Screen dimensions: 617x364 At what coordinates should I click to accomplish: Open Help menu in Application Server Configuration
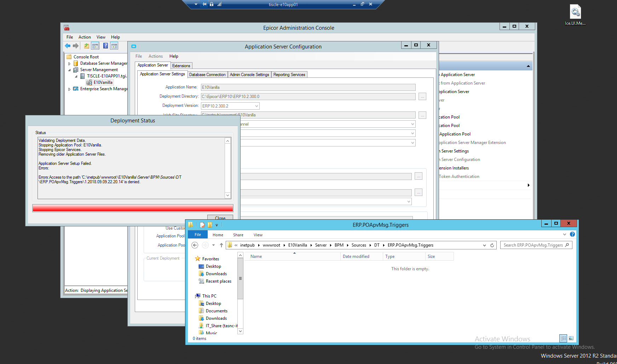[x=174, y=56]
